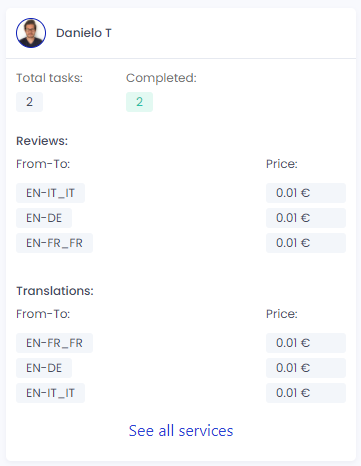Select price of Reviews EN-FR_FR

pyautogui.click(x=306, y=243)
